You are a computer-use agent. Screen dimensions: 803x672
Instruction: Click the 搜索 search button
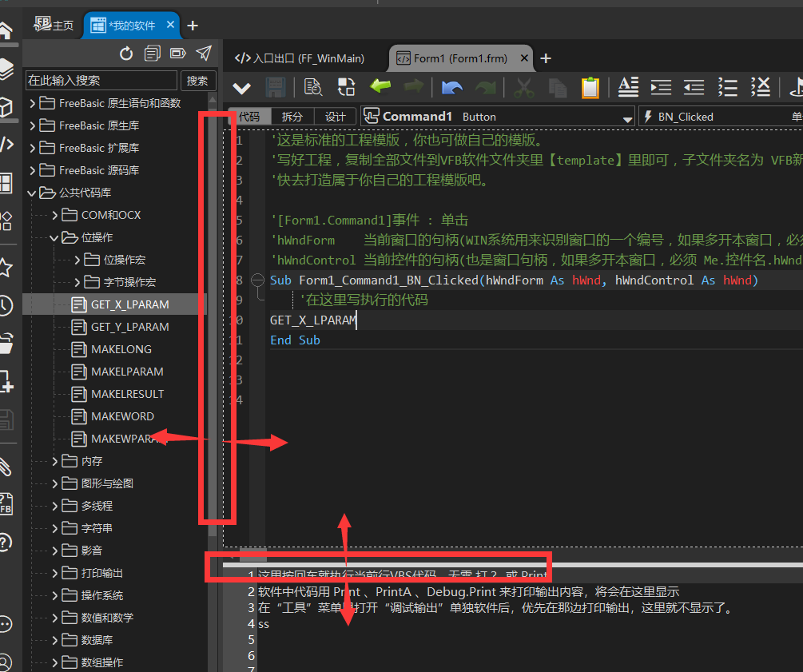coord(197,81)
